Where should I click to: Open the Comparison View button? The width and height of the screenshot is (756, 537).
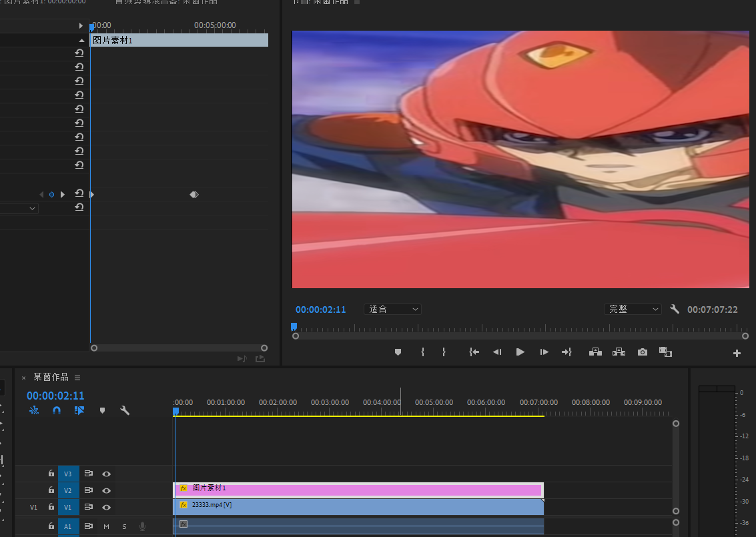point(665,352)
